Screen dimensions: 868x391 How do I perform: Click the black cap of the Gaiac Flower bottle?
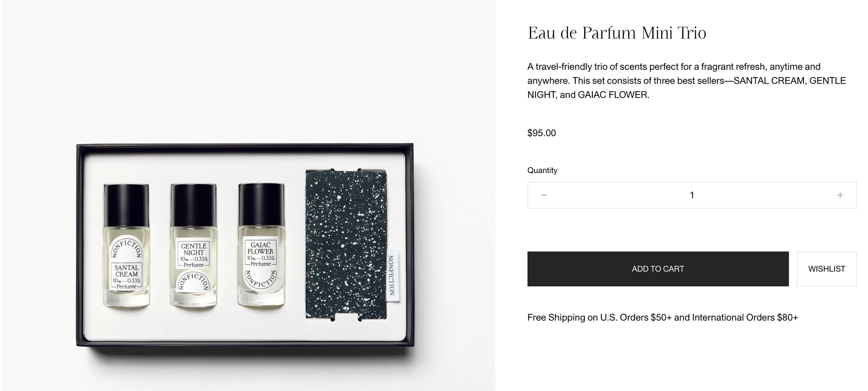tap(261, 203)
